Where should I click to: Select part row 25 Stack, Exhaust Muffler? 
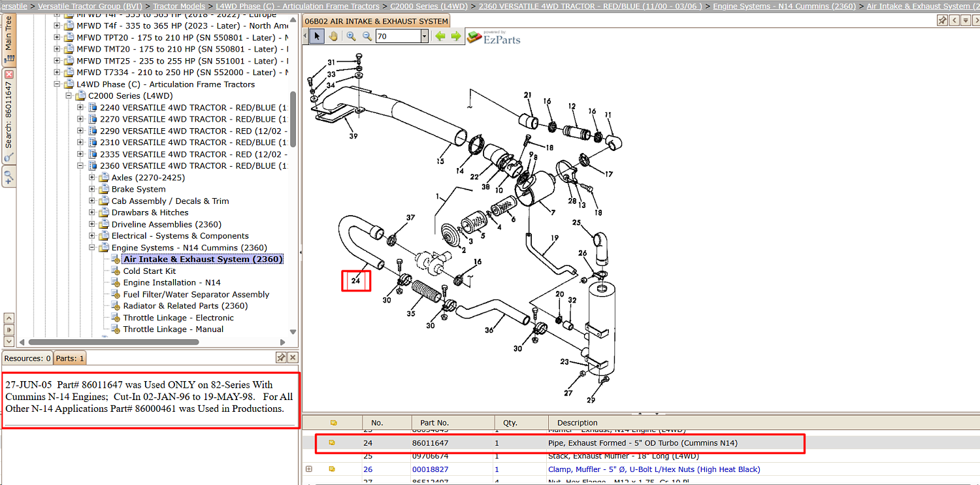coord(641,456)
